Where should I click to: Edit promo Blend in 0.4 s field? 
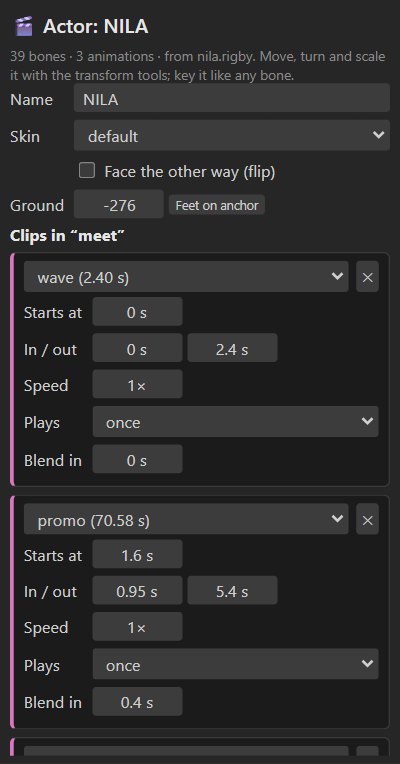pyautogui.click(x=137, y=702)
